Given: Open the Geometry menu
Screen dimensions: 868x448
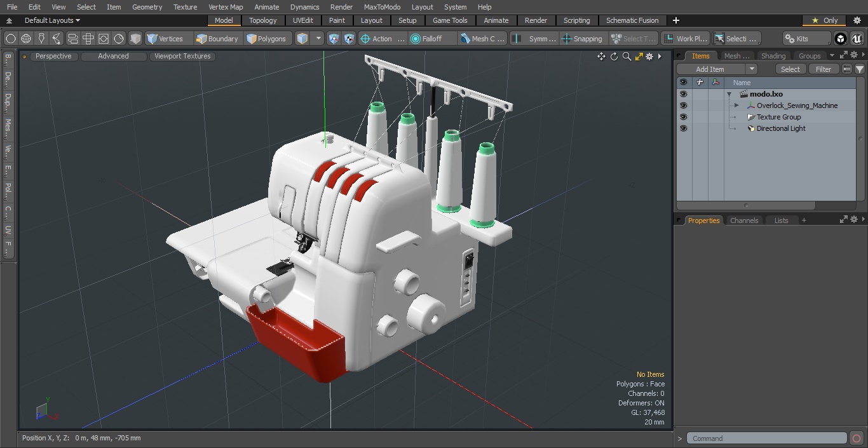Looking at the screenshot, I should (x=147, y=7).
